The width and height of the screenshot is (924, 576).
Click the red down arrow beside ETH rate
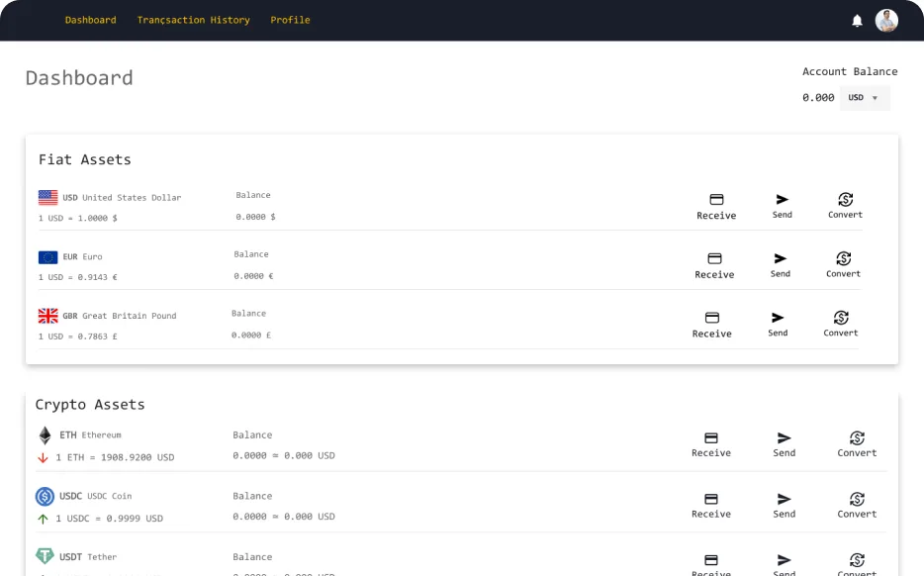point(43,457)
